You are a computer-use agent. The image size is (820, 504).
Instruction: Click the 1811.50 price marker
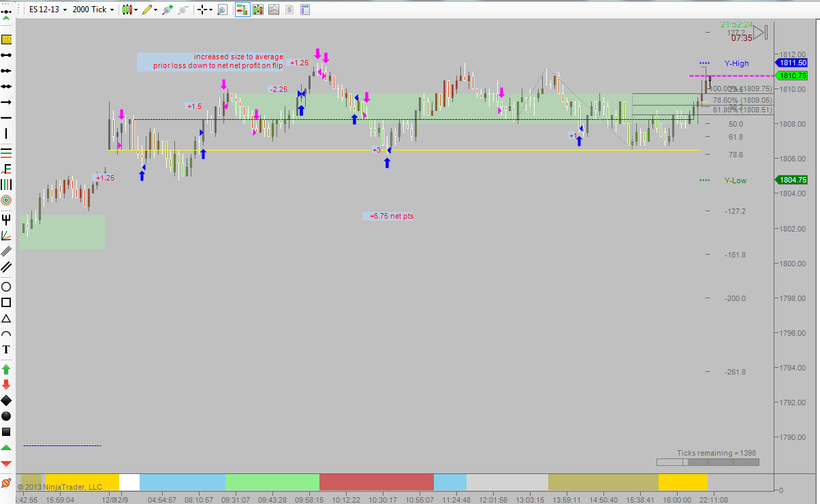tap(791, 63)
